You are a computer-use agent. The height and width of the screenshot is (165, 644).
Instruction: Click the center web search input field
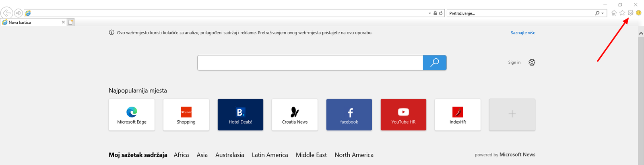pos(310,63)
